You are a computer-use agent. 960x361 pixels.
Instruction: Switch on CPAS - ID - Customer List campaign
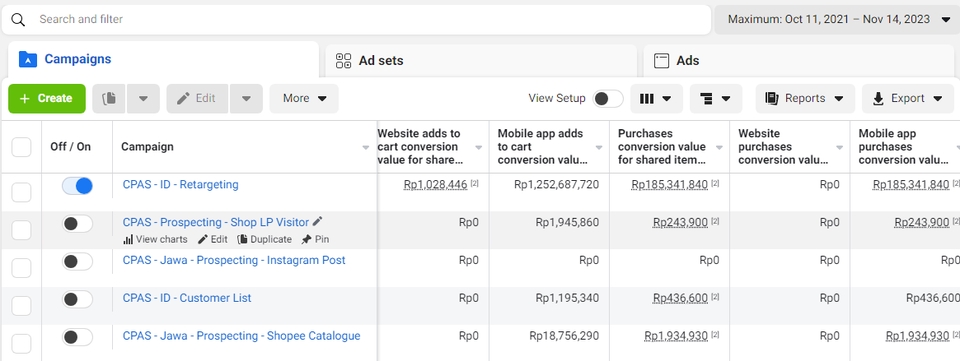point(77,300)
